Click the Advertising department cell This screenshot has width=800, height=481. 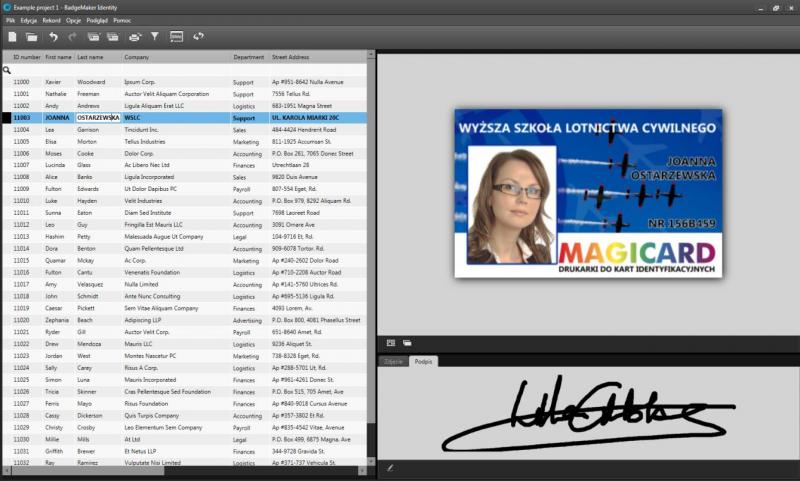tap(249, 320)
